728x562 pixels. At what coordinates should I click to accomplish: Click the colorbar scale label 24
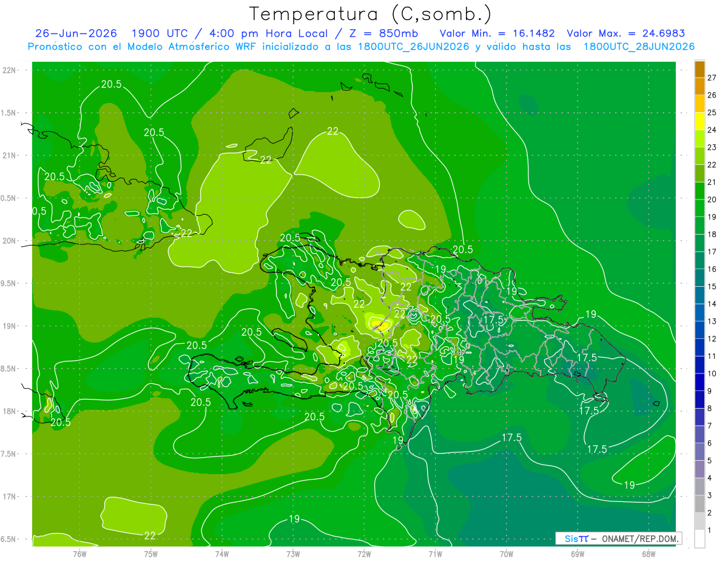(712, 130)
